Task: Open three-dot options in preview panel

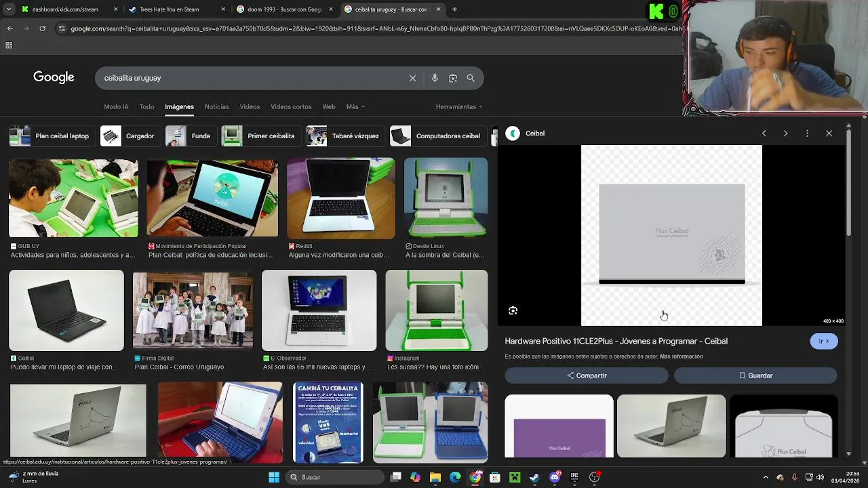Action: point(807,134)
